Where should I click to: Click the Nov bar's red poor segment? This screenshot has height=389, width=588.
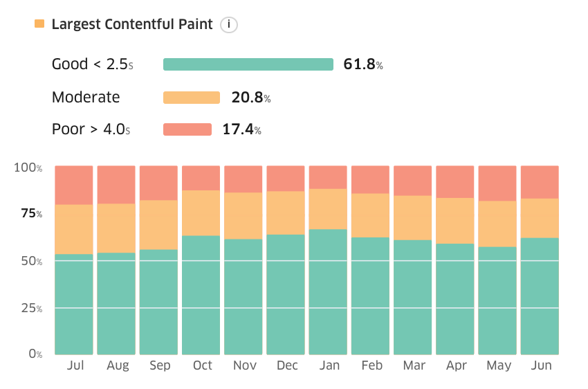pyautogui.click(x=244, y=179)
